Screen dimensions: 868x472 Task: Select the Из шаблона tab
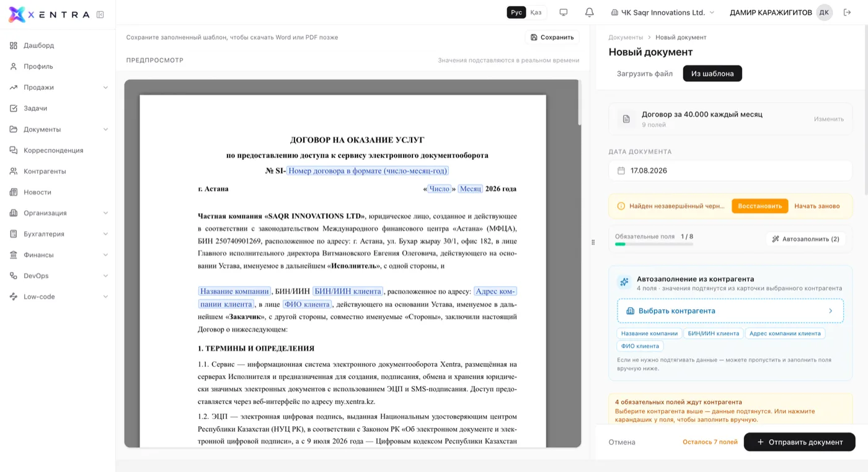[x=712, y=74]
